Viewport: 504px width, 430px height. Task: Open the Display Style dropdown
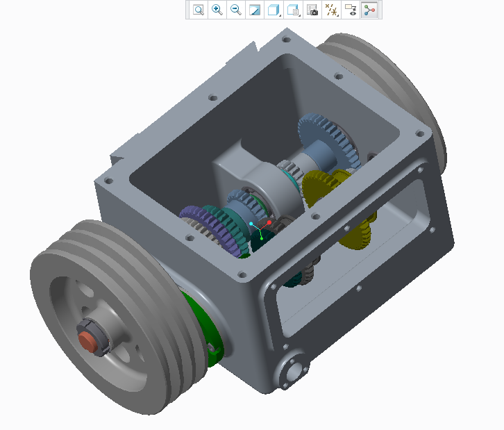tap(274, 10)
